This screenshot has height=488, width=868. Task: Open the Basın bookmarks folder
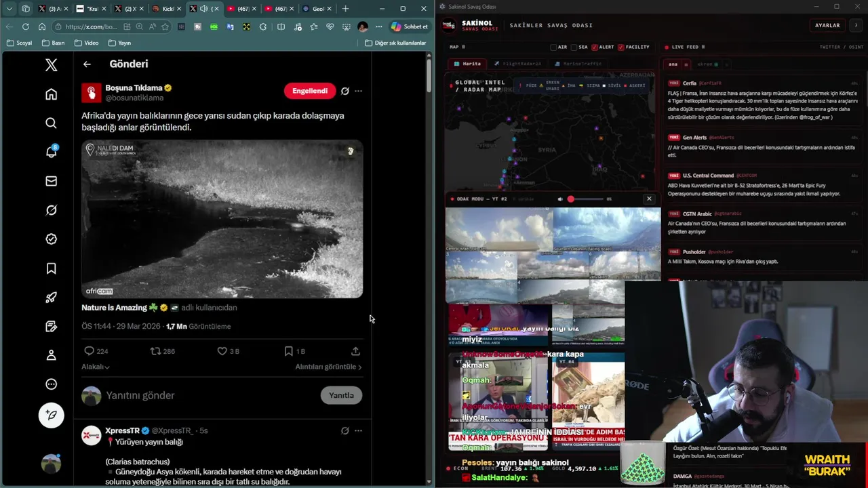point(54,43)
